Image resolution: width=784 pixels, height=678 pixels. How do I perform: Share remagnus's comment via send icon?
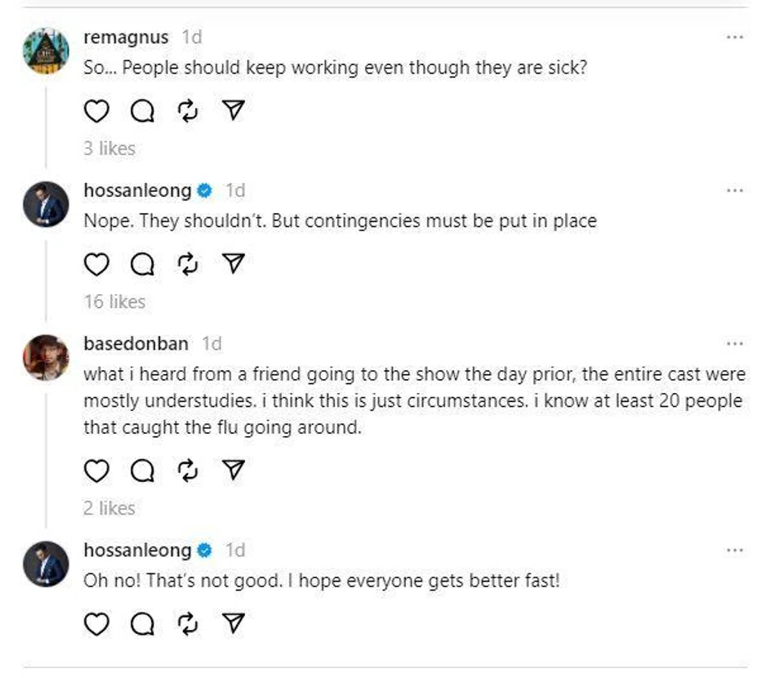point(234,111)
